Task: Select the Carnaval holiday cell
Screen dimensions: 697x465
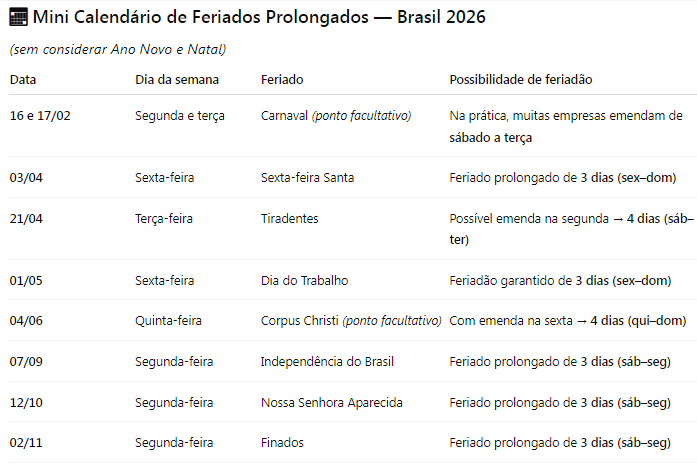Action: click(336, 116)
